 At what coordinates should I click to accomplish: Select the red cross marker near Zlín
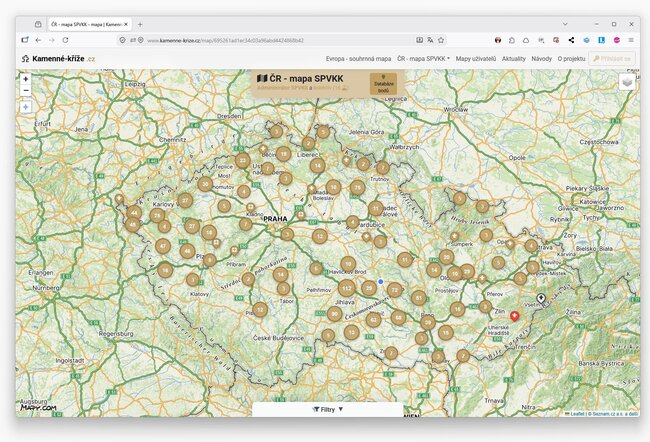[x=514, y=316]
